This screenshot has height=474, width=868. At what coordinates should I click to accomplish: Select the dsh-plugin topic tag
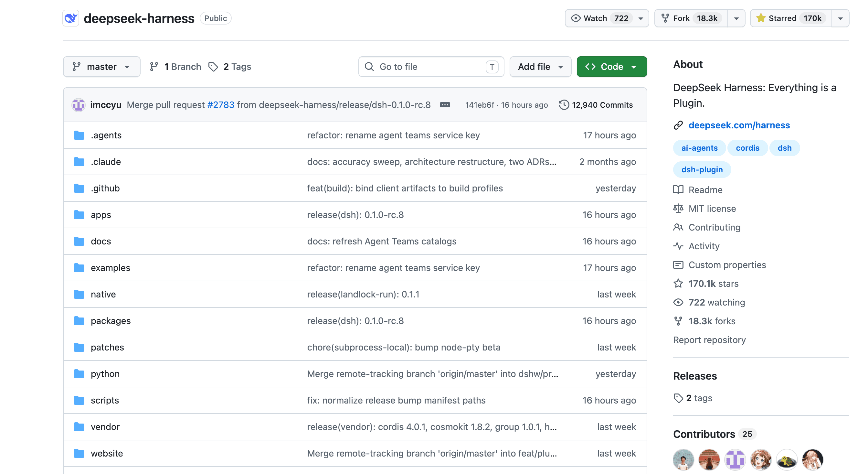coord(702,169)
